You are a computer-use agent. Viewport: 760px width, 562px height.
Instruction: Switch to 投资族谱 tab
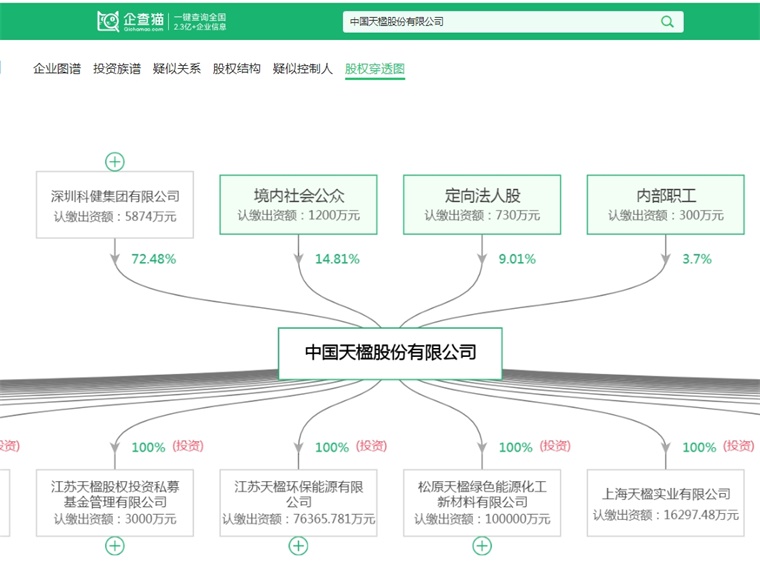[117, 69]
